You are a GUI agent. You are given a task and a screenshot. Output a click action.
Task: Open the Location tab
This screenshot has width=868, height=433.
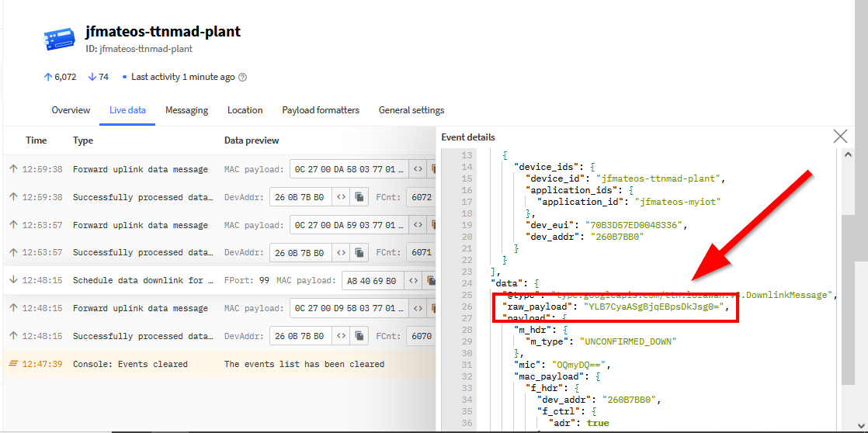click(x=245, y=110)
